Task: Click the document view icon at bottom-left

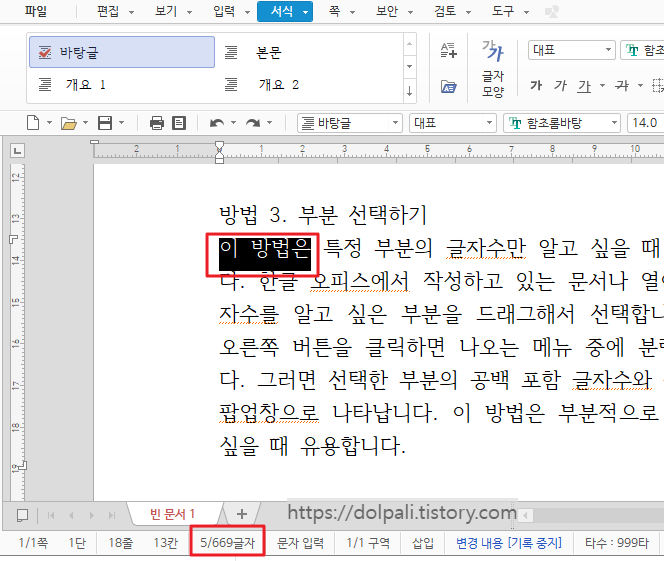Action: [x=22, y=515]
